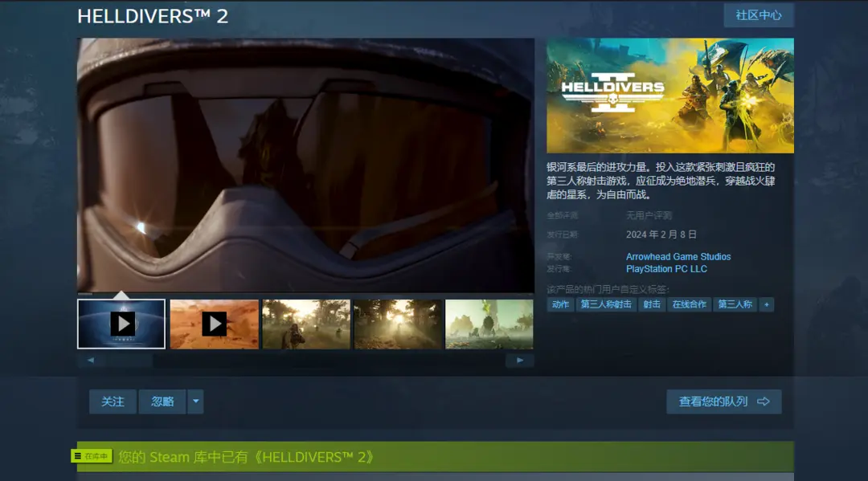Open publisher PlayStation PC LLC link
The width and height of the screenshot is (868, 481).
click(666, 269)
